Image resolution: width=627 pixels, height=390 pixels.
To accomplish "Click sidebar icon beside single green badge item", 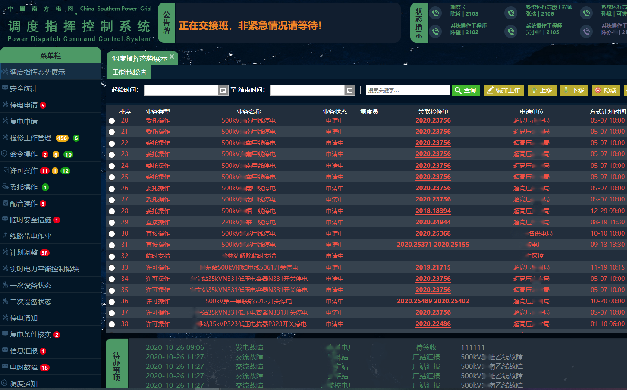I will click(x=5, y=187).
